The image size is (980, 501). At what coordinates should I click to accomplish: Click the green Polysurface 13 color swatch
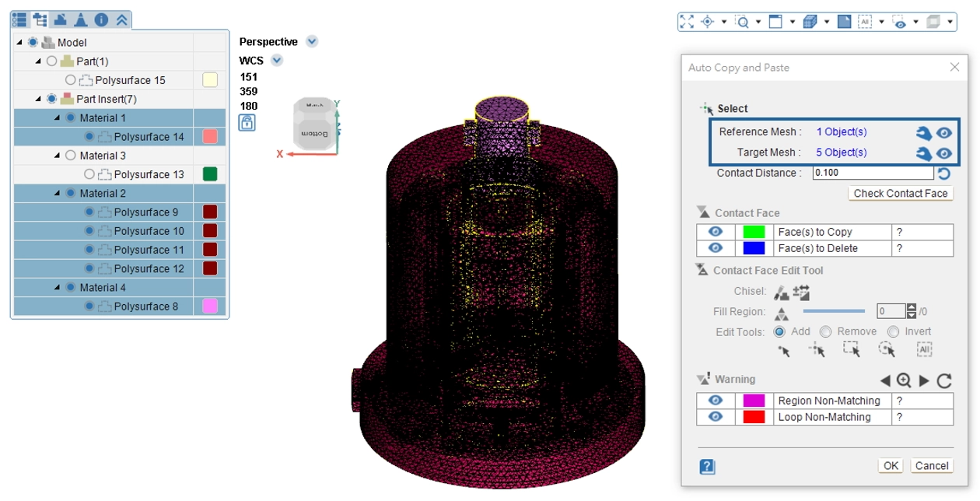(x=210, y=174)
